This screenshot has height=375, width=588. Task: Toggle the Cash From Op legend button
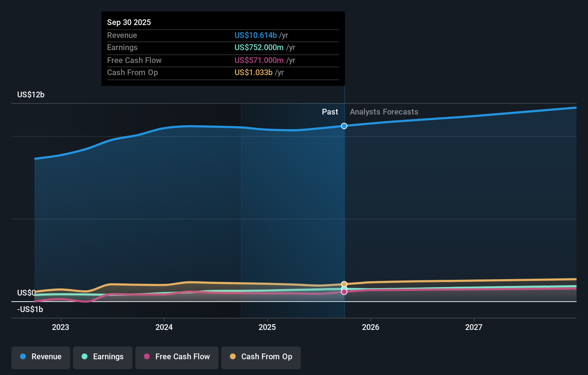[261, 357]
